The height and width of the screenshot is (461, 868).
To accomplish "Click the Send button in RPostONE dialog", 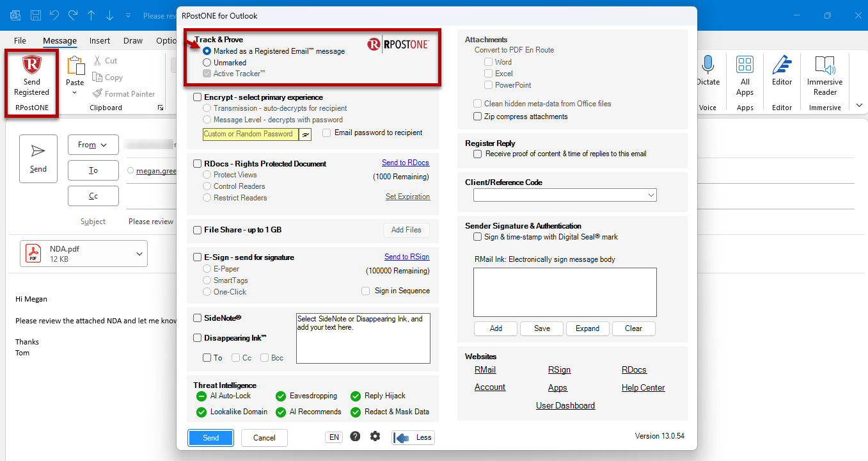I will 210,438.
